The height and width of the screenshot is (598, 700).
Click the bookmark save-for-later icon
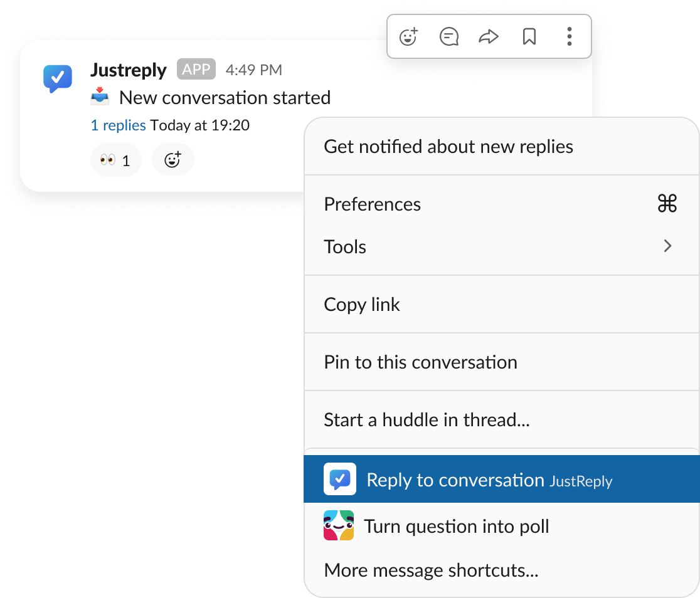point(529,37)
